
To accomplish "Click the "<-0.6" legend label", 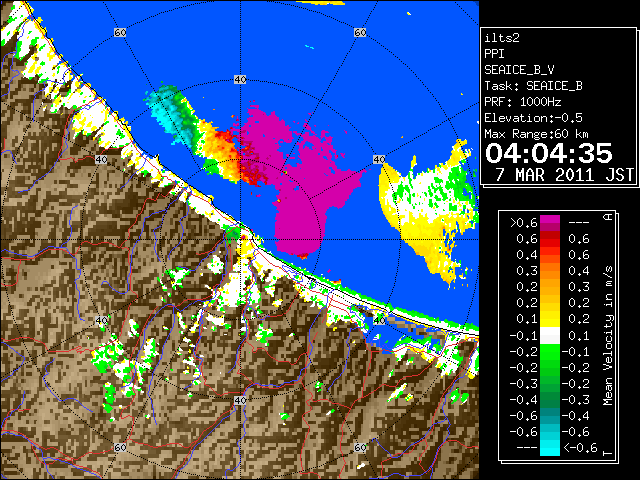I will (x=580, y=447).
